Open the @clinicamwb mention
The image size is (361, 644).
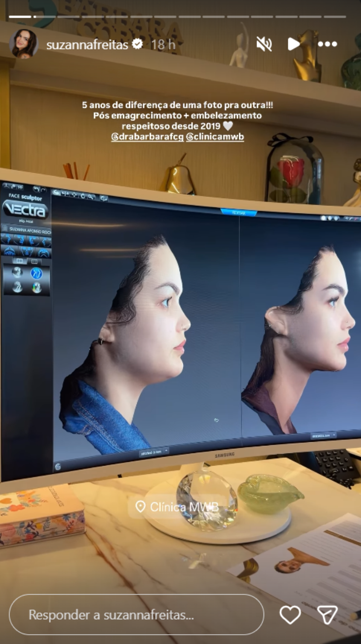(x=215, y=137)
